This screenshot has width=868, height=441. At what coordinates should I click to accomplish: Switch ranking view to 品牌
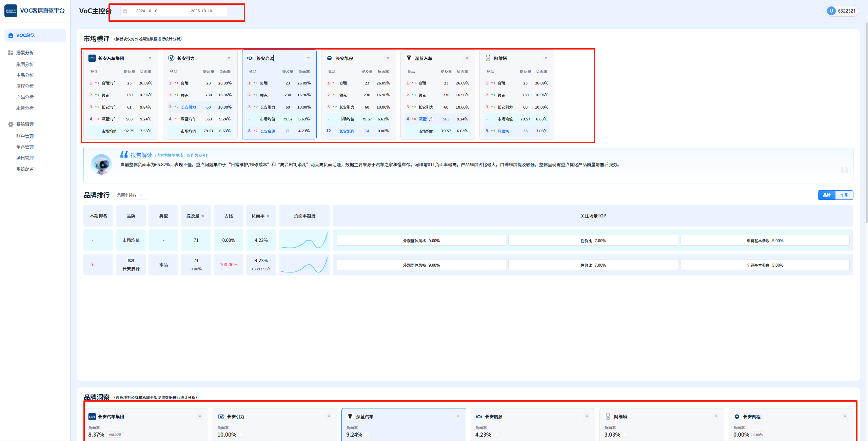pyautogui.click(x=827, y=195)
